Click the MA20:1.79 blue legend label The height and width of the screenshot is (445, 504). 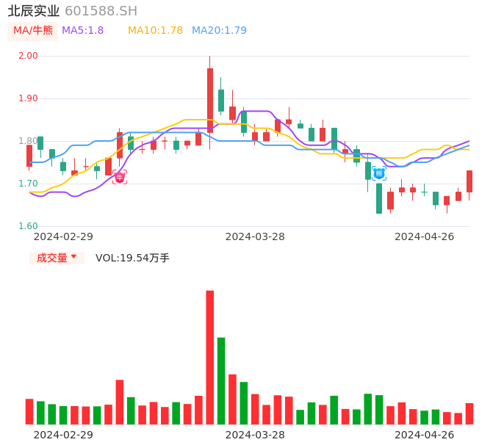[x=219, y=31]
